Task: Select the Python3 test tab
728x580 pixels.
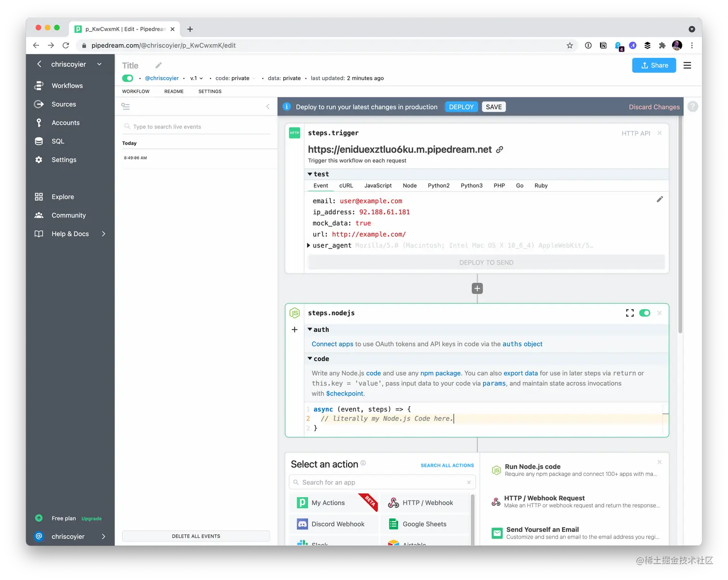Action: pyautogui.click(x=471, y=185)
